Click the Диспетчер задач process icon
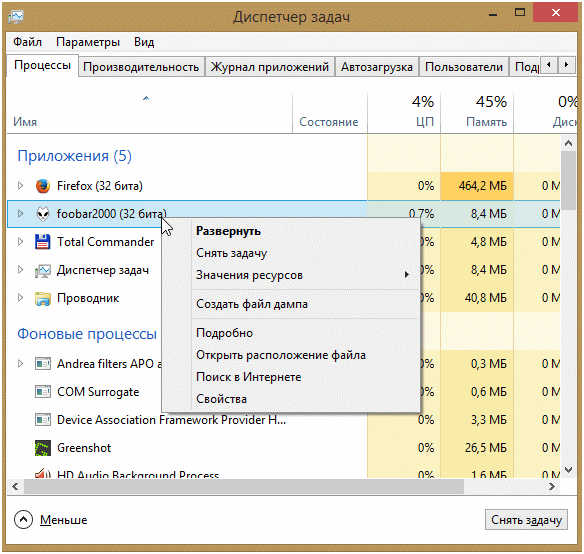This screenshot has height=554, width=584. tap(43, 270)
